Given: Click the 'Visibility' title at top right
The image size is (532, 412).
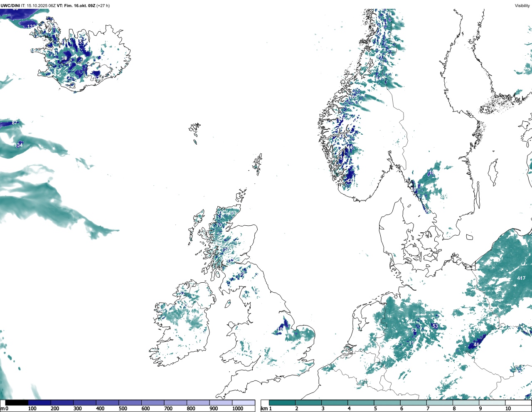Looking at the screenshot, I should [x=522, y=6].
